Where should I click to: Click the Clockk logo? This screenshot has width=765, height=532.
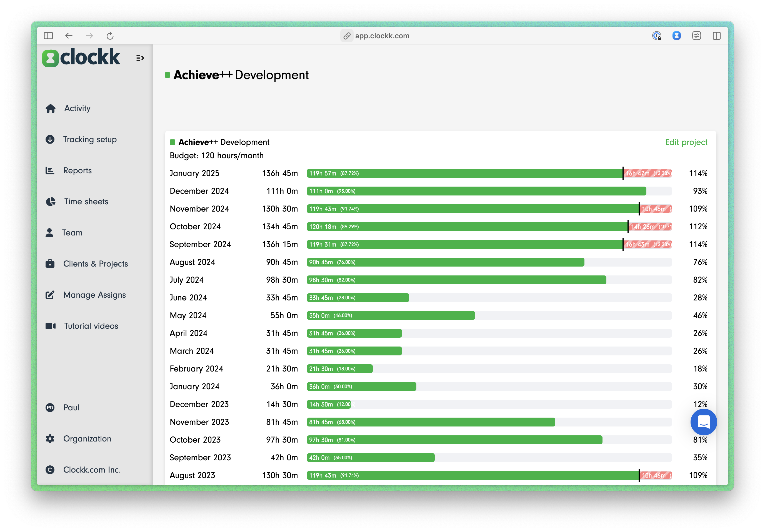[x=81, y=58]
